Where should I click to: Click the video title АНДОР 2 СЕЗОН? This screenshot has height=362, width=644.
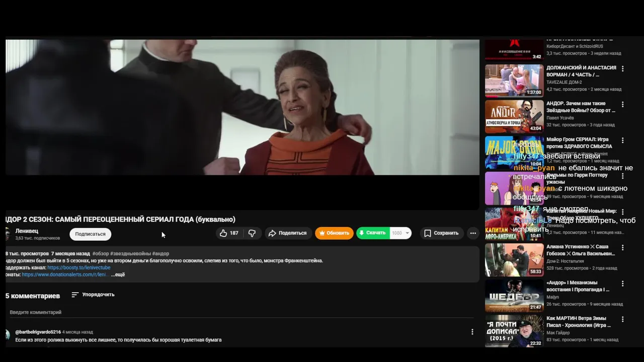pos(120,219)
